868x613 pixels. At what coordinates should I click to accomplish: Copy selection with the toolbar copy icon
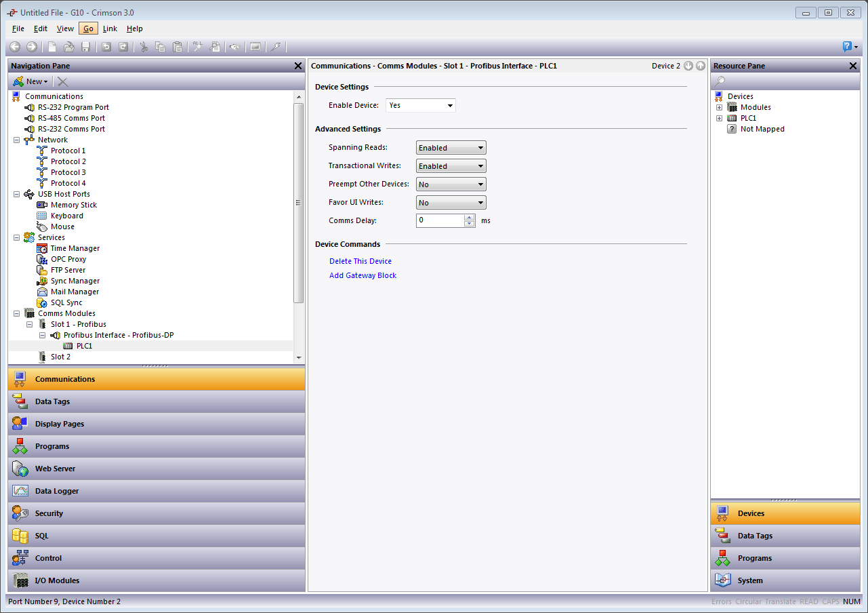(x=161, y=47)
